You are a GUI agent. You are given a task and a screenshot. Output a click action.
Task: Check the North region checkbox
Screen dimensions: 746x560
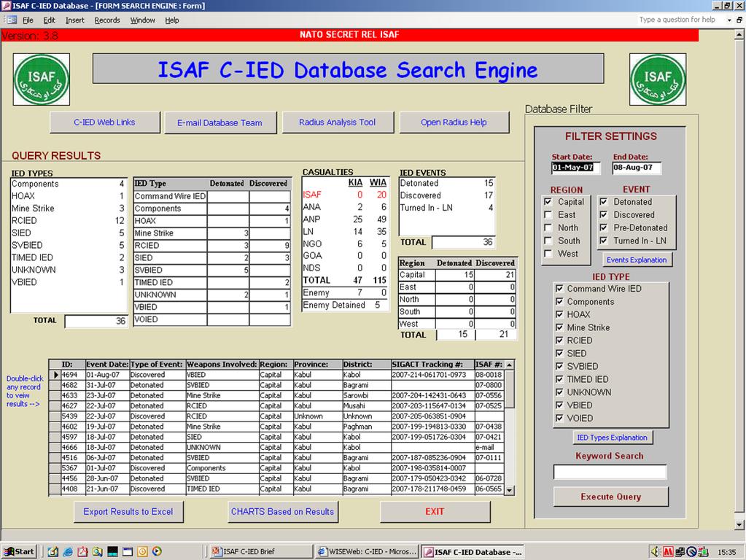(x=548, y=227)
